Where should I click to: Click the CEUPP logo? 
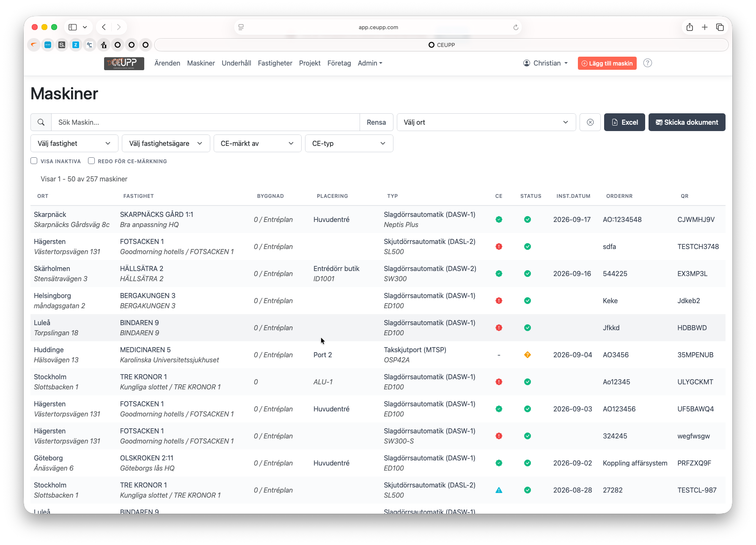click(124, 63)
